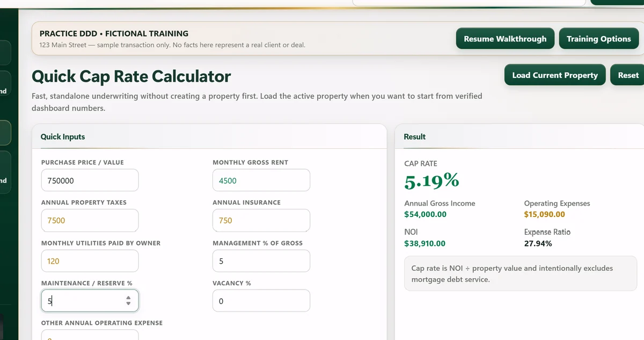Select the $54,000.00 Annual Gross Income value
Image resolution: width=644 pixels, height=340 pixels.
click(x=425, y=214)
